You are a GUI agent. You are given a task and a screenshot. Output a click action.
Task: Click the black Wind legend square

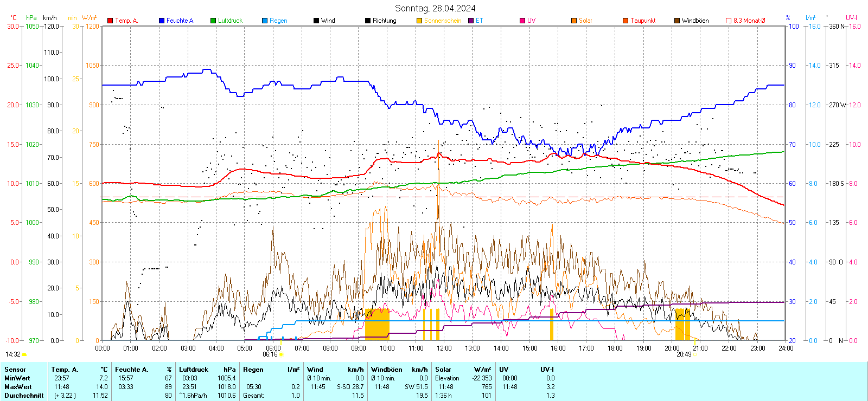click(x=316, y=21)
